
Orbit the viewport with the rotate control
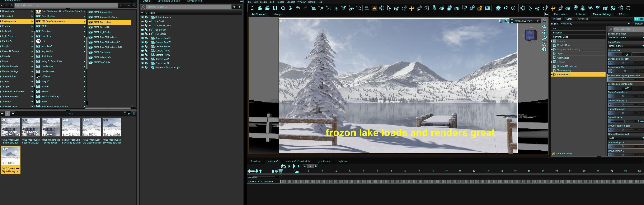[544, 26]
